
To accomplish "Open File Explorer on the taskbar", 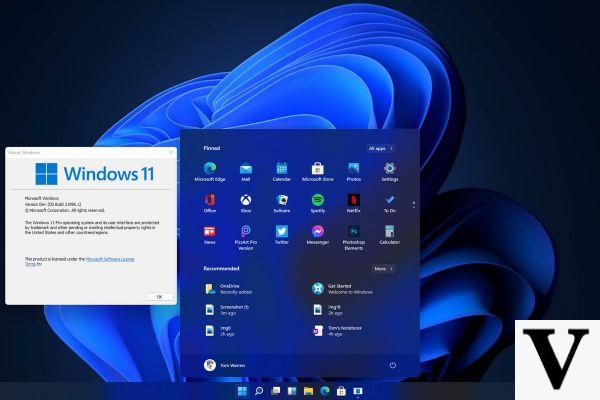I will tap(308, 391).
